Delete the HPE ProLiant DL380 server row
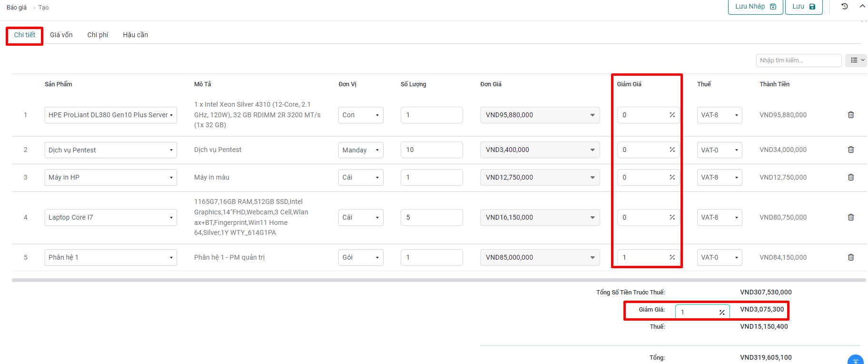The image size is (868, 364). click(x=851, y=115)
